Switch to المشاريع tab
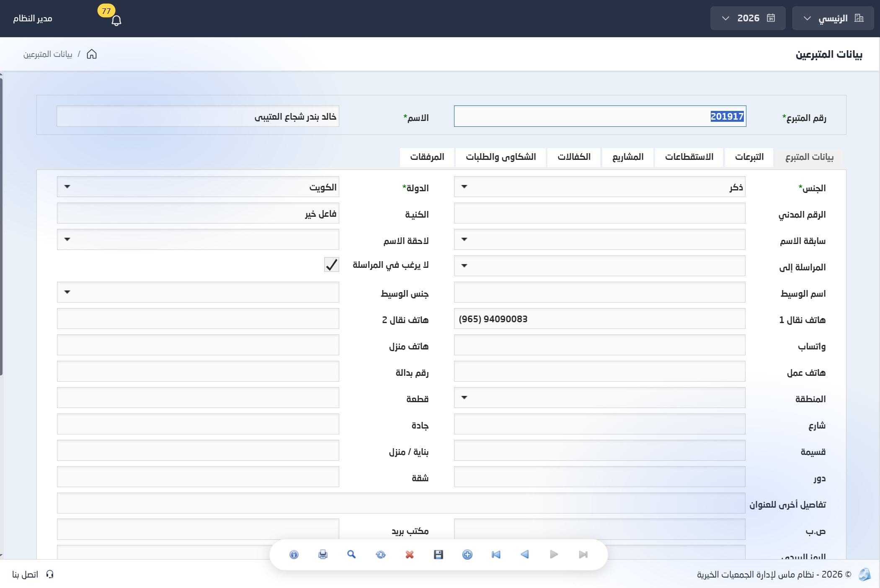This screenshot has height=588, width=880. [628, 157]
